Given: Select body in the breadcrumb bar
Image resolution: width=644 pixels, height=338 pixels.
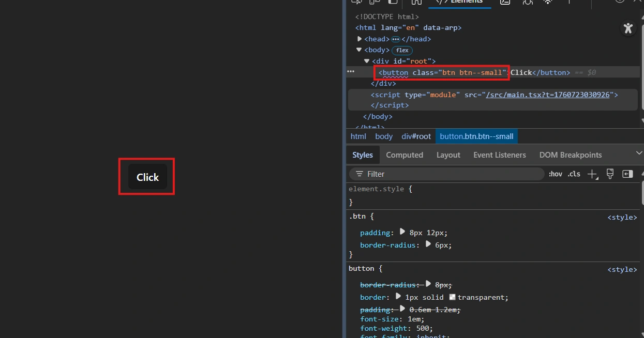Looking at the screenshot, I should pos(384,136).
